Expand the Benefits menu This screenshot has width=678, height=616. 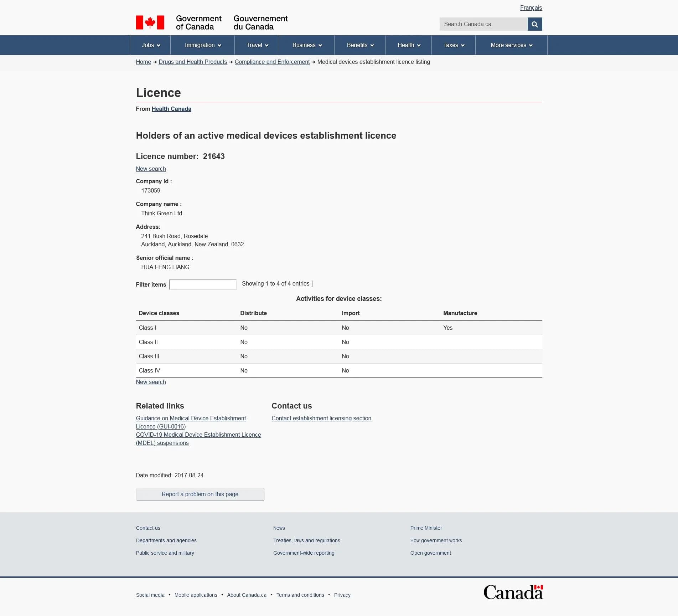pyautogui.click(x=360, y=45)
